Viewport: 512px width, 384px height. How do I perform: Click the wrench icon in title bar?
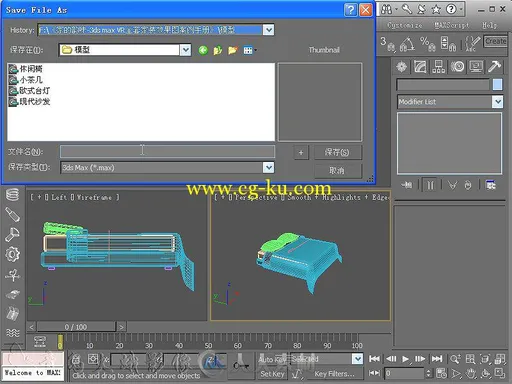407,9
